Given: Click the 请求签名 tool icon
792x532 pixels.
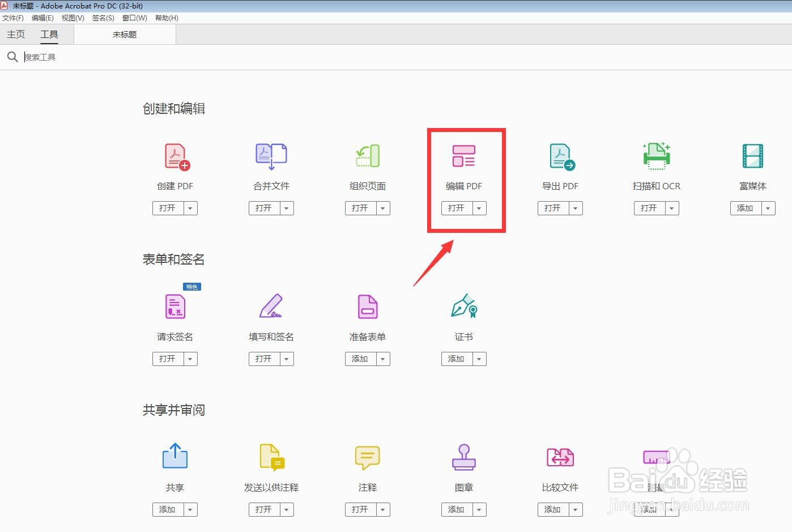Looking at the screenshot, I should pyautogui.click(x=175, y=307).
